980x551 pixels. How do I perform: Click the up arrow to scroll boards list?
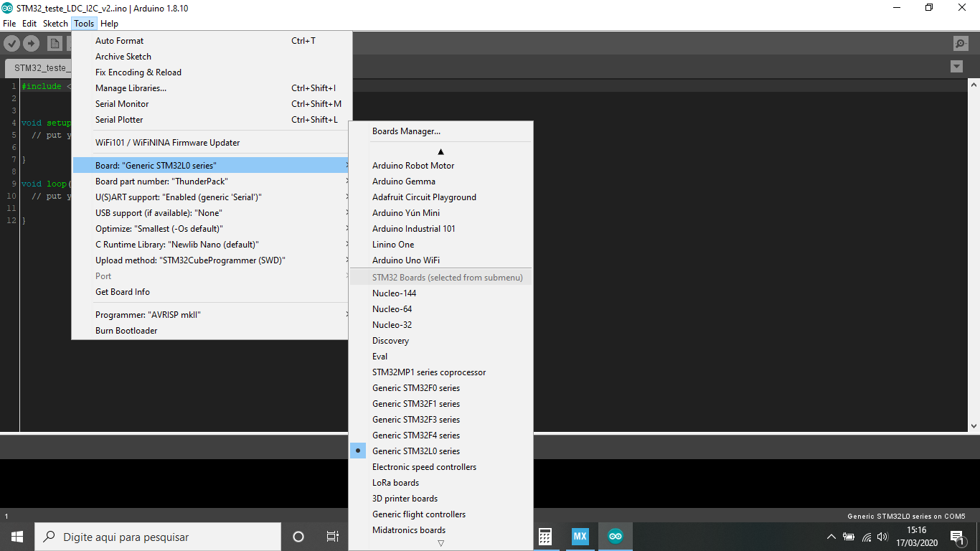click(x=440, y=151)
